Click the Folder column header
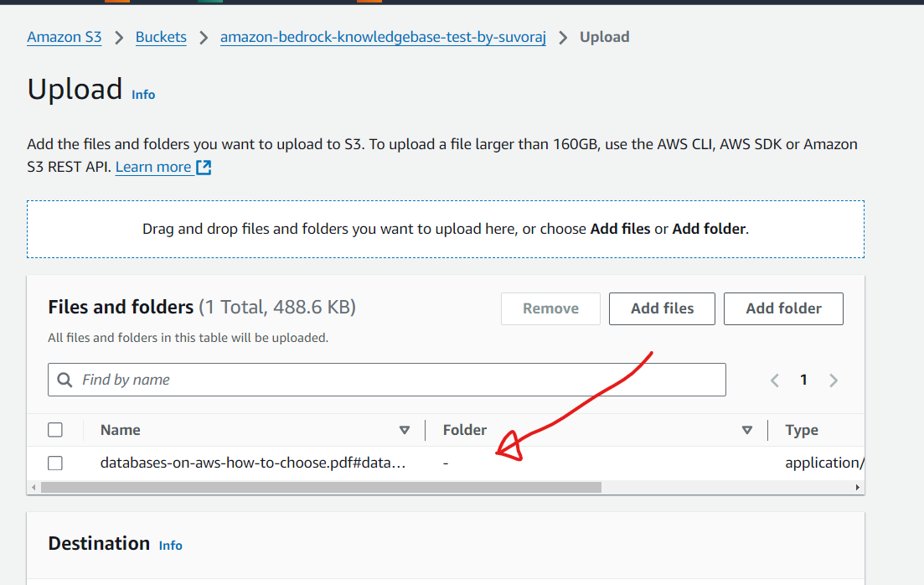This screenshot has height=585, width=924. pos(465,430)
